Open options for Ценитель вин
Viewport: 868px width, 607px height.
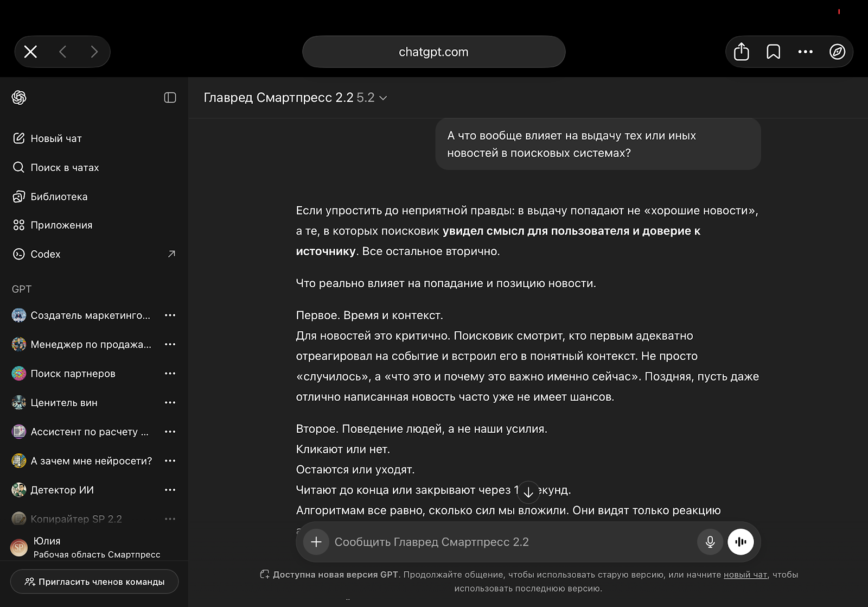[170, 402]
